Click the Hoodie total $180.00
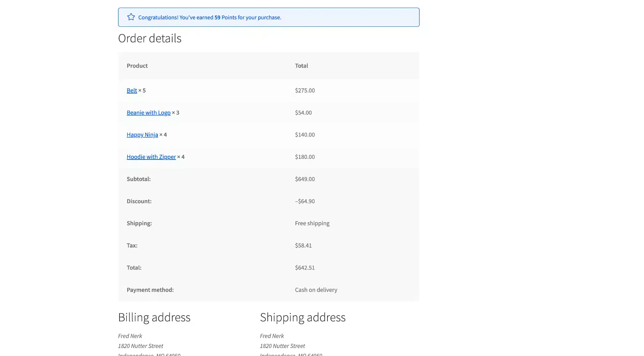This screenshot has height=356, width=644. [x=305, y=157]
